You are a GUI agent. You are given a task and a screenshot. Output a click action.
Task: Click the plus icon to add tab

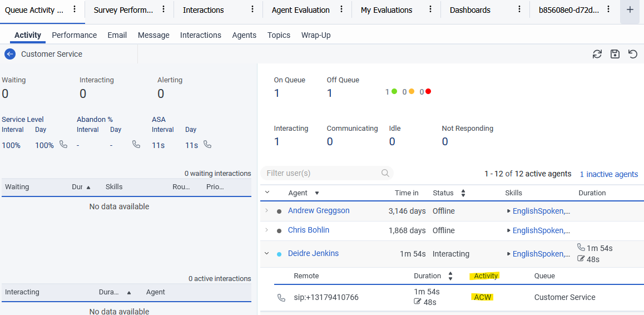pos(630,10)
